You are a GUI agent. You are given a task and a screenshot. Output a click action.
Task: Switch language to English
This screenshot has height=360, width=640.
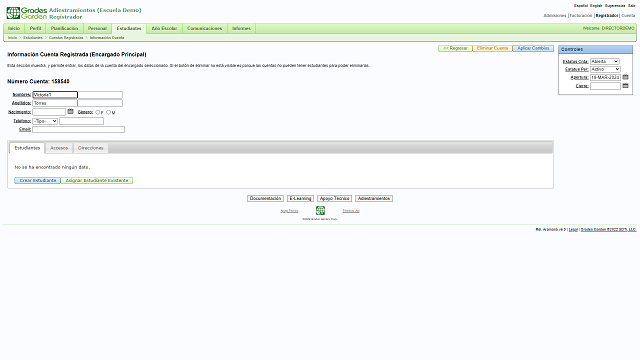point(596,6)
